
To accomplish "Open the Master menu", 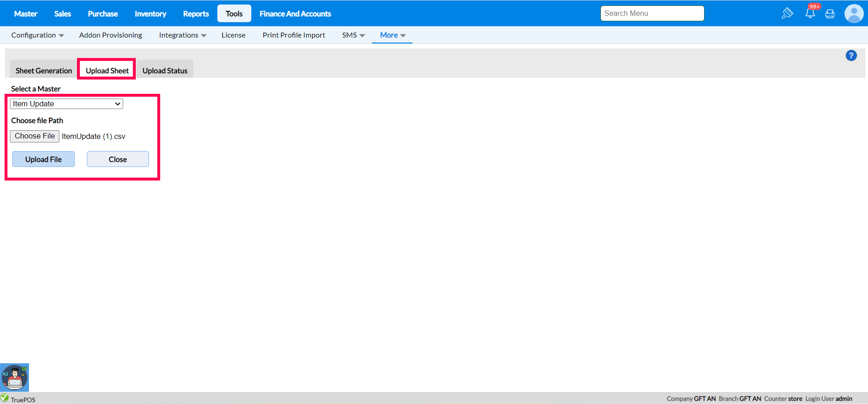I will click(x=26, y=14).
